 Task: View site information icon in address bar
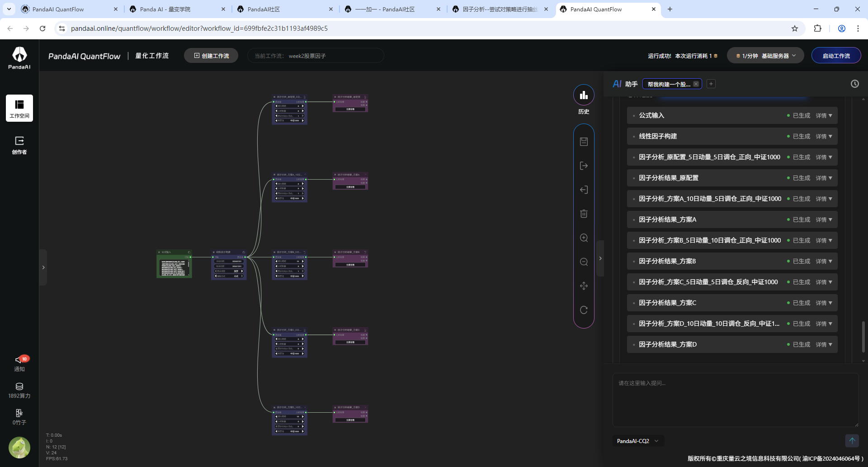[62, 29]
